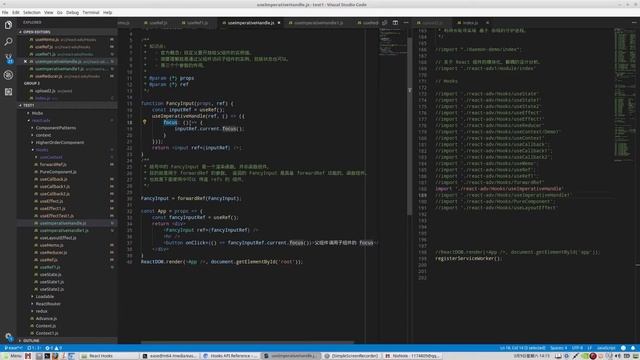The width and height of the screenshot is (640, 360).
Task: Open the Debug menu
Action: tap(72, 13)
